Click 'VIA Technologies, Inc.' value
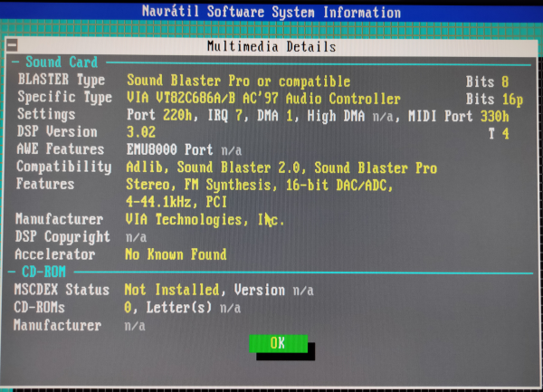 click(205, 220)
